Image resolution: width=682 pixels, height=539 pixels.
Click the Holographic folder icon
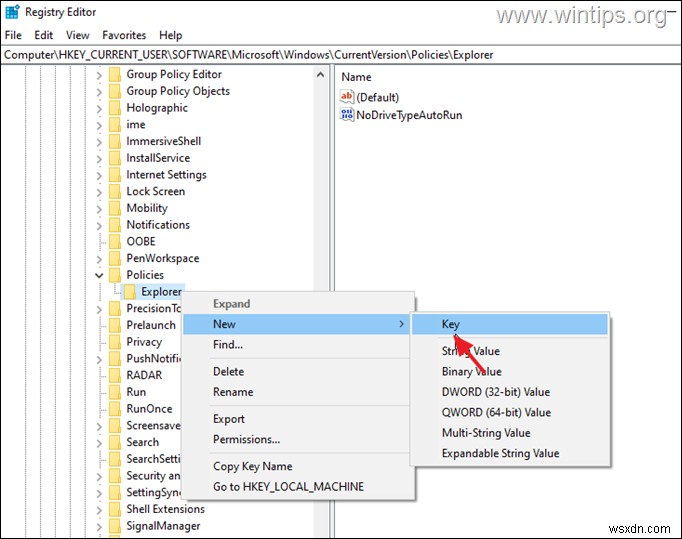(115, 108)
